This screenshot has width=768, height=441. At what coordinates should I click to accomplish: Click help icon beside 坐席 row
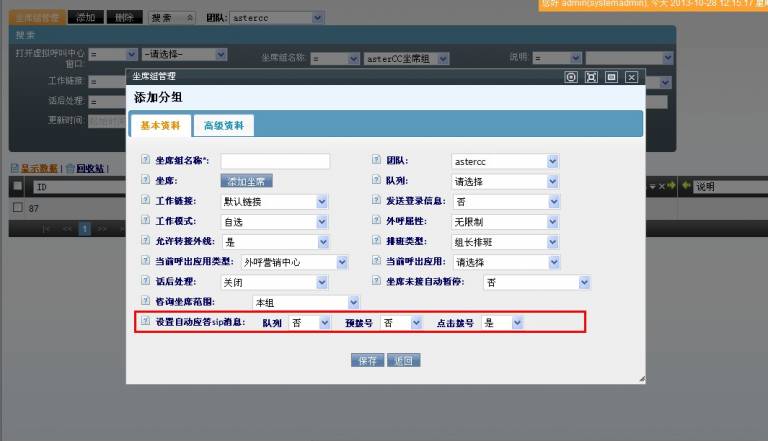145,179
